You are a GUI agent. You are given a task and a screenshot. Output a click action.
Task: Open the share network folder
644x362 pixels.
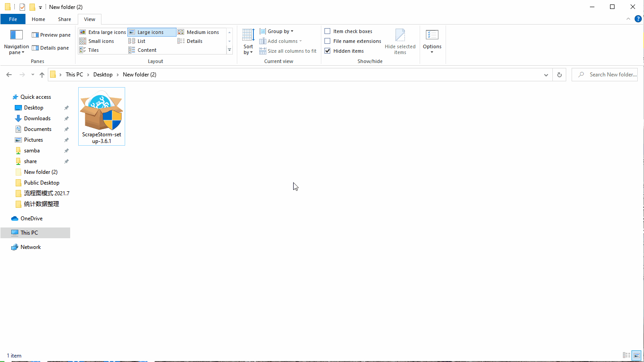[30, 161]
